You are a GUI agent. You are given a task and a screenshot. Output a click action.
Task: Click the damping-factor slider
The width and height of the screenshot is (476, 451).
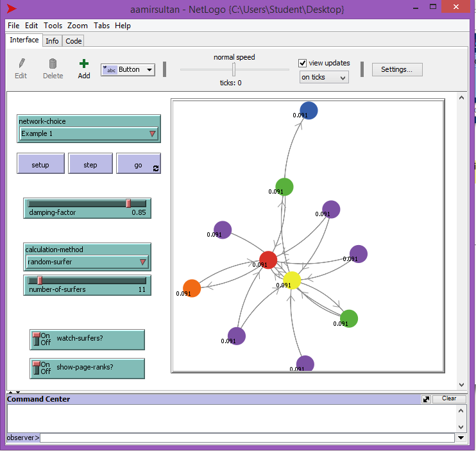point(87,204)
